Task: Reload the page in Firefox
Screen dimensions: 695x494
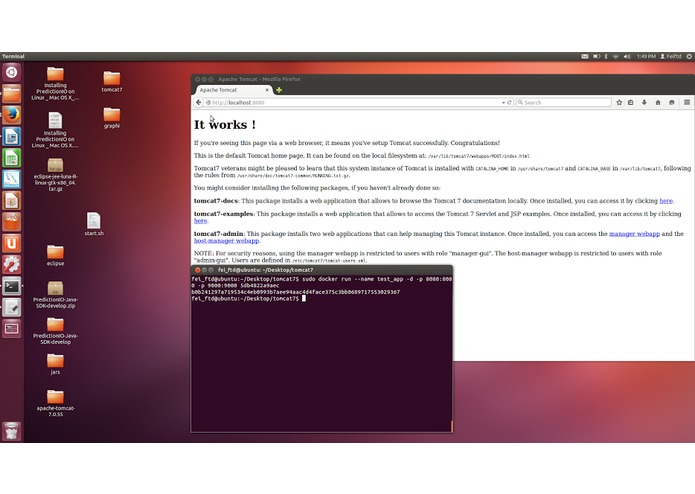Action: tap(509, 102)
